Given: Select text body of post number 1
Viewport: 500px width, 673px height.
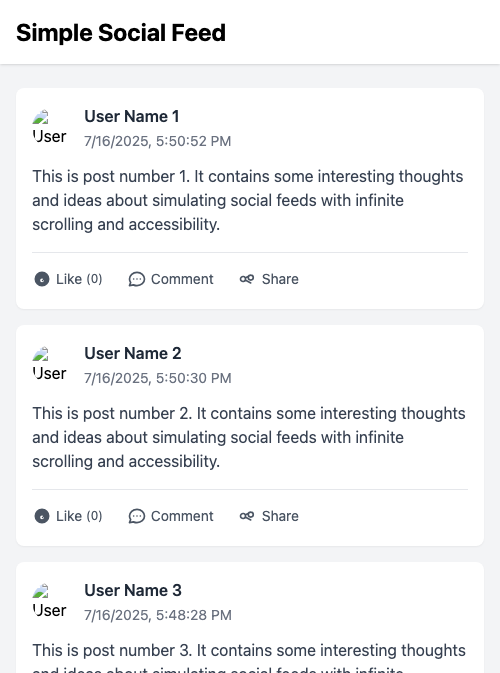Looking at the screenshot, I should coord(248,200).
